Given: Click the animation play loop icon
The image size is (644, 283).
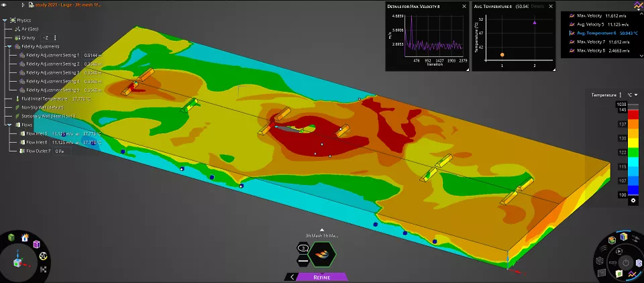Looking at the screenshot, I should [619, 251].
